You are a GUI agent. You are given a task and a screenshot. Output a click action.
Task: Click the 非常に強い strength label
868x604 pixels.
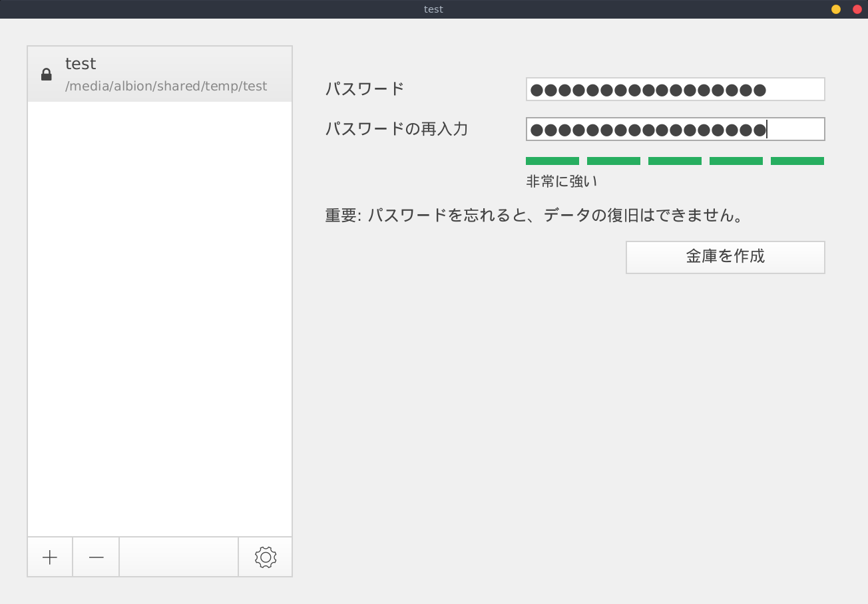coord(560,180)
